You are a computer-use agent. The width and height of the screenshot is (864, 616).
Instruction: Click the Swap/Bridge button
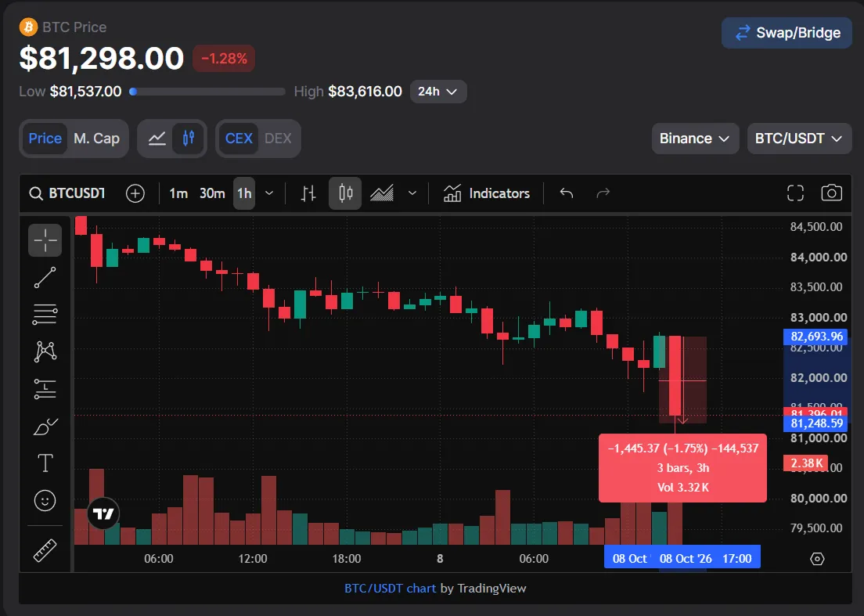787,33
